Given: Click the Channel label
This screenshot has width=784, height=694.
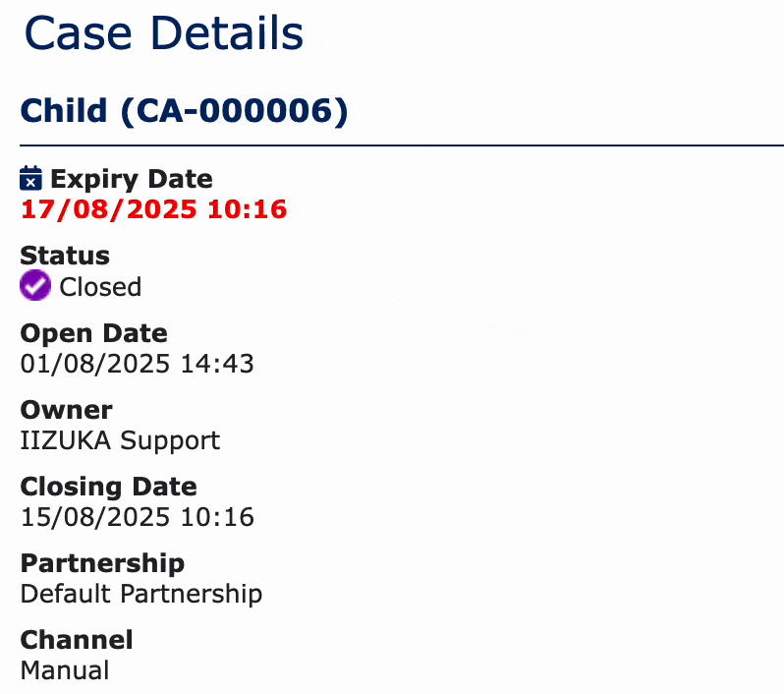Looking at the screenshot, I should (77, 640).
